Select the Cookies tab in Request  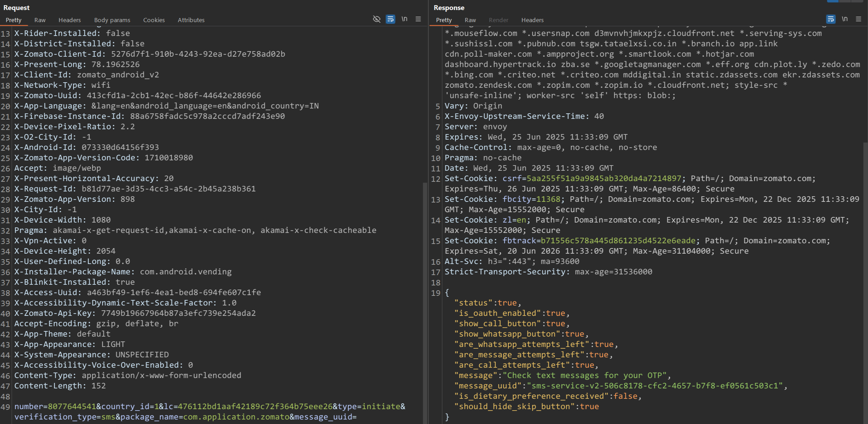154,20
